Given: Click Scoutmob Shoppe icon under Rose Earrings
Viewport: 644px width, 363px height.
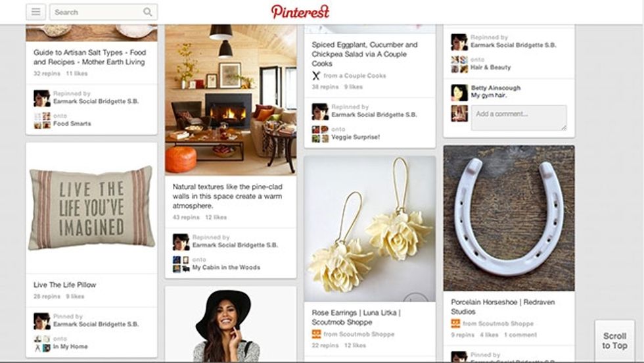Looking at the screenshot, I should pos(316,334).
